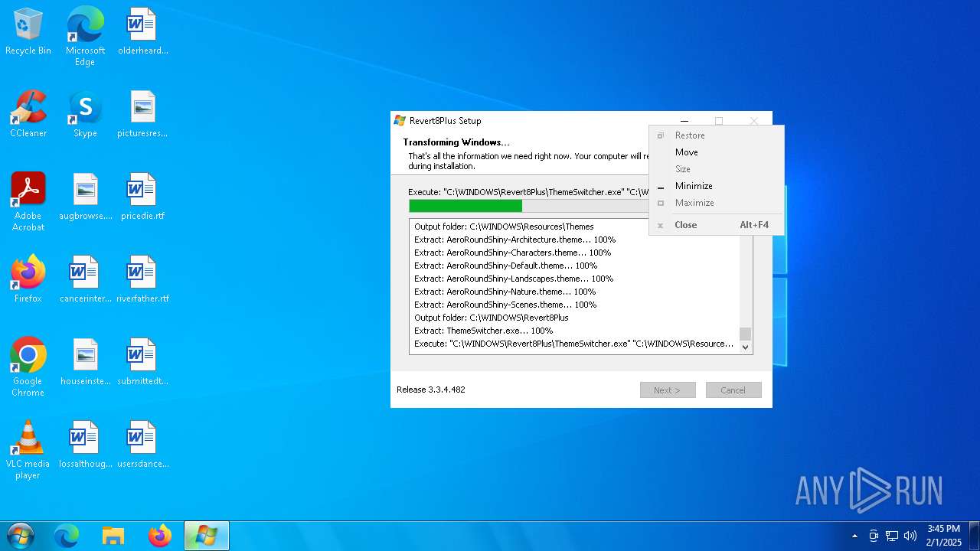The height and width of the screenshot is (551, 980).
Task: Click the Transforming Windows... heading
Action: (x=456, y=142)
